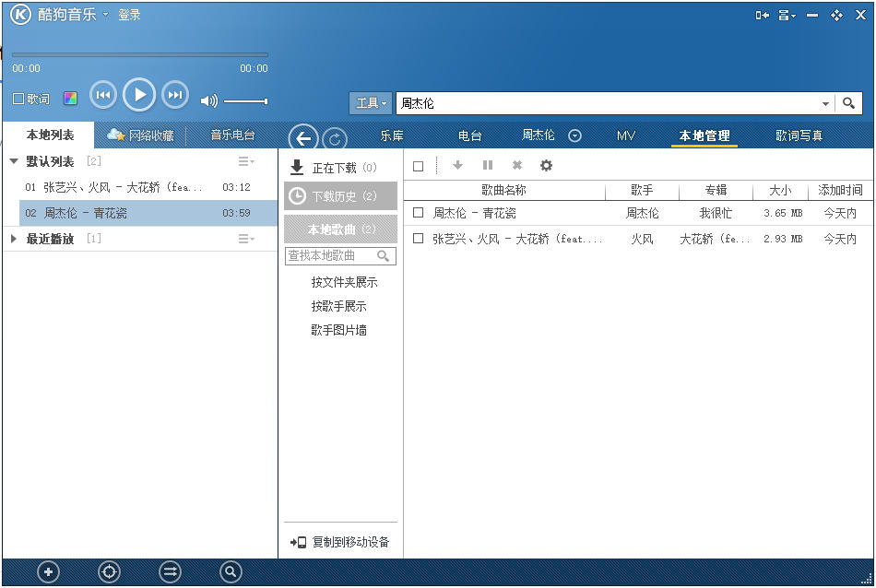
Task: Click the download arrow toolbar icon
Action: coord(457,165)
